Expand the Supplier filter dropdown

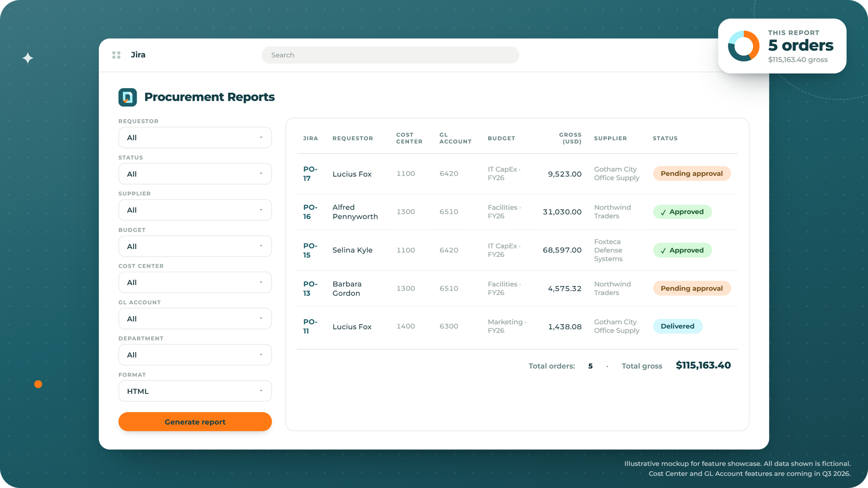pos(195,210)
